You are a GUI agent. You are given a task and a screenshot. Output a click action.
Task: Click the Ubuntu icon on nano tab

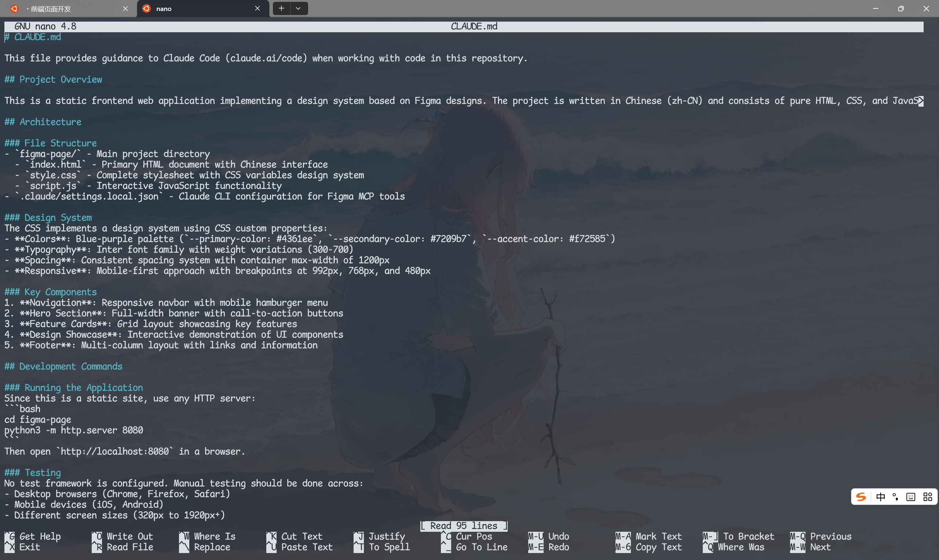(147, 8)
